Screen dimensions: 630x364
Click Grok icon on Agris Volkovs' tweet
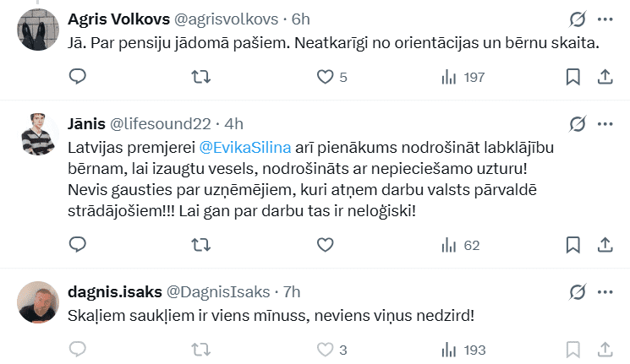tap(578, 19)
